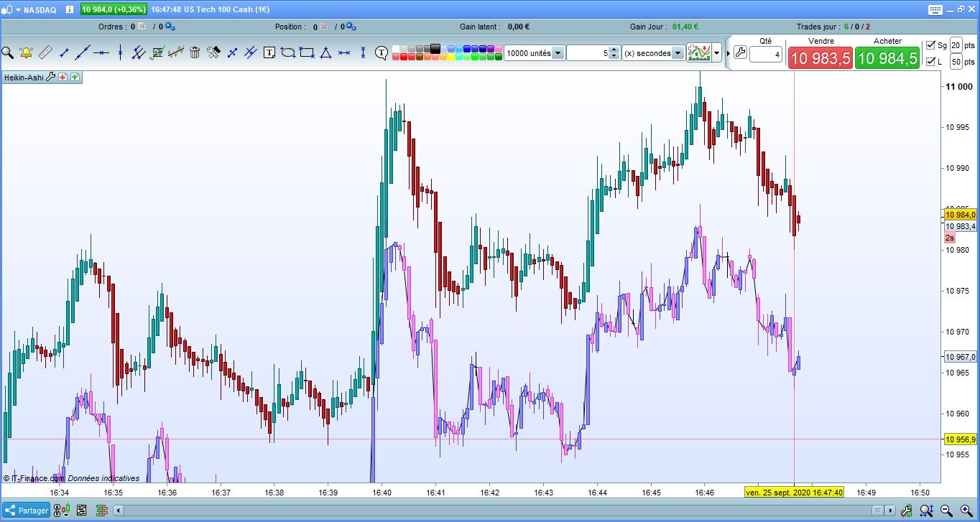Viewport: 980px width, 522px height.
Task: Cancel orders with the X beside Ordres
Action: coord(142,27)
